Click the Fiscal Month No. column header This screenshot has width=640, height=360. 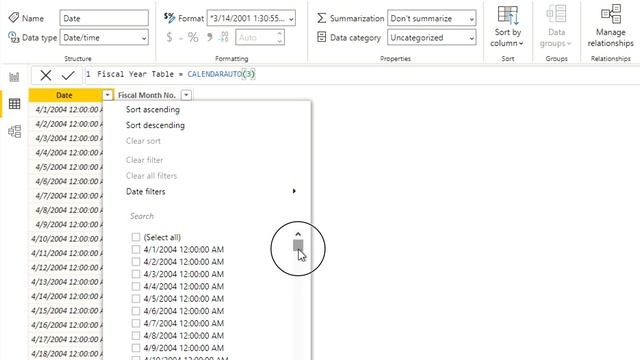(147, 95)
